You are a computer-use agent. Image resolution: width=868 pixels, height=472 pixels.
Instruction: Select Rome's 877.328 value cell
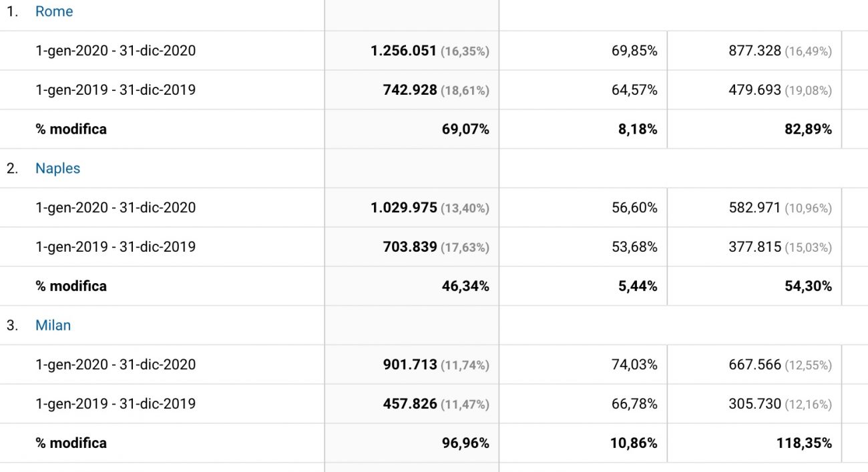754,51
